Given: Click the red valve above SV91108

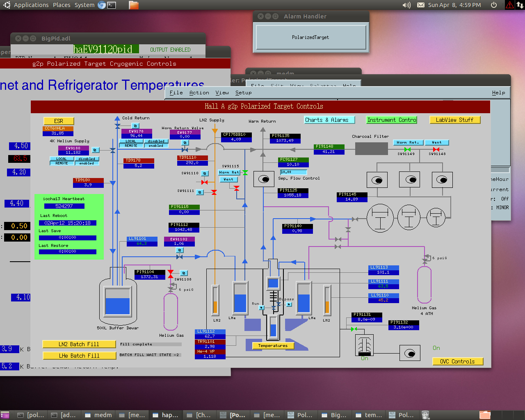Looking at the screenshot, I should click(171, 273).
